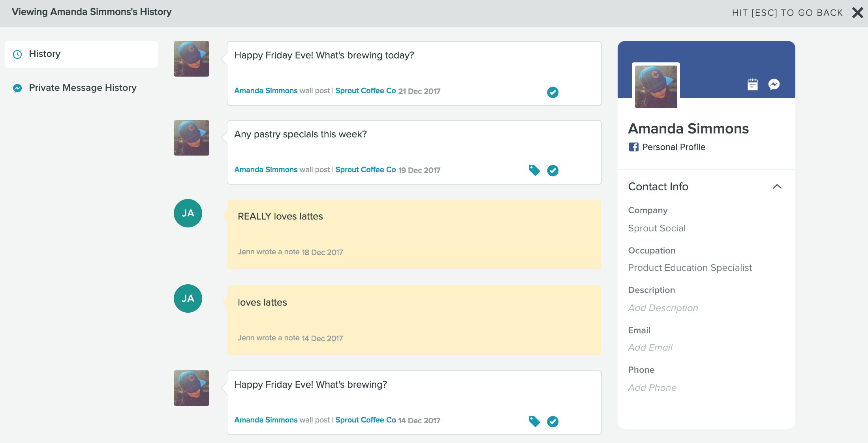Toggle the checkmark on the 14 Dec post

[553, 421]
